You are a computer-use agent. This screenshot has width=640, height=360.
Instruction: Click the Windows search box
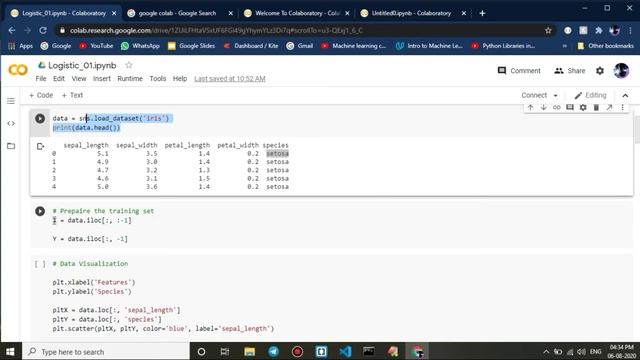[106, 352]
